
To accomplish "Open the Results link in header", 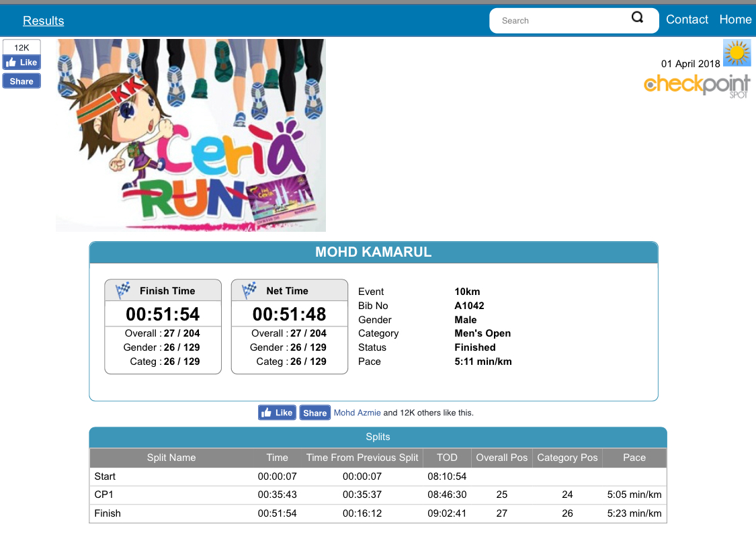I will pyautogui.click(x=44, y=21).
